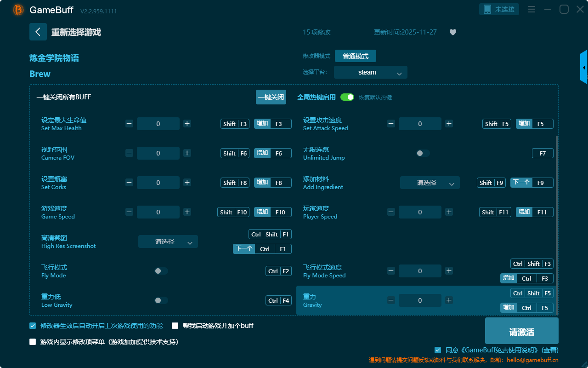588x368 pixels.
Task: Click the 恢复默认热键 link
Action: (x=375, y=98)
